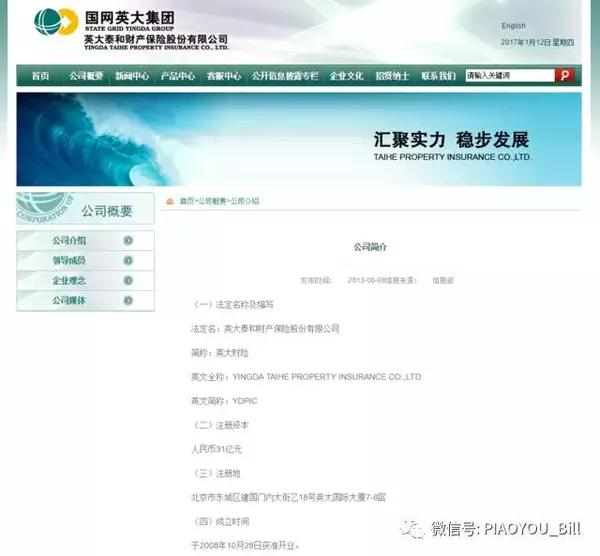Click the line 于2008年10月28日获准开业
The height and width of the screenshot is (556, 600).
coord(245,545)
